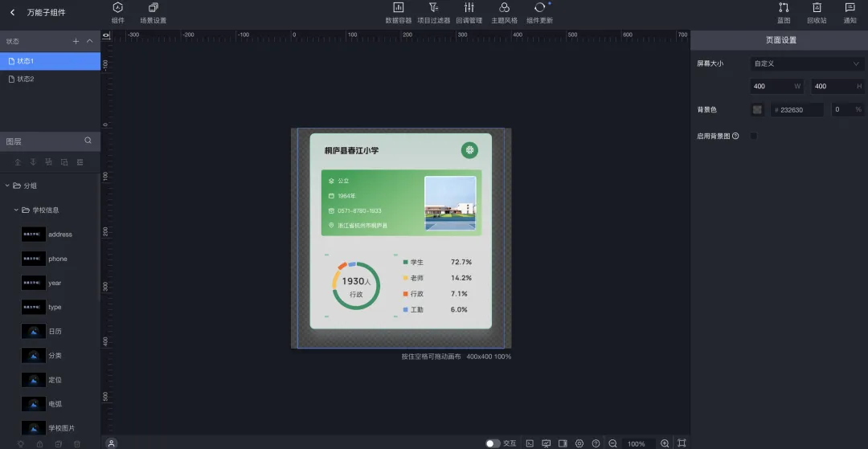
Task: Enable the 启用背景图 checkbox
Action: pos(753,136)
